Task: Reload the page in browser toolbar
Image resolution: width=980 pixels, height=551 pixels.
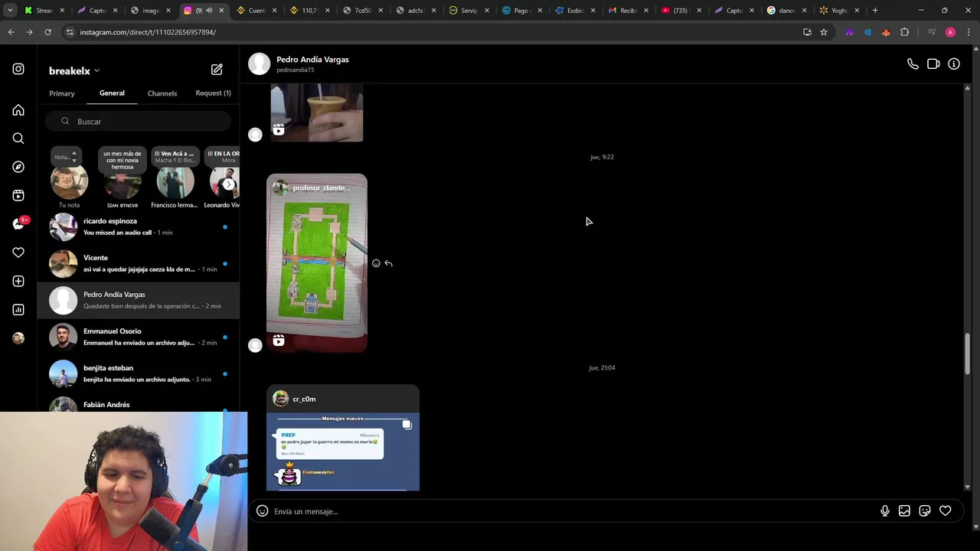Action: [x=47, y=32]
